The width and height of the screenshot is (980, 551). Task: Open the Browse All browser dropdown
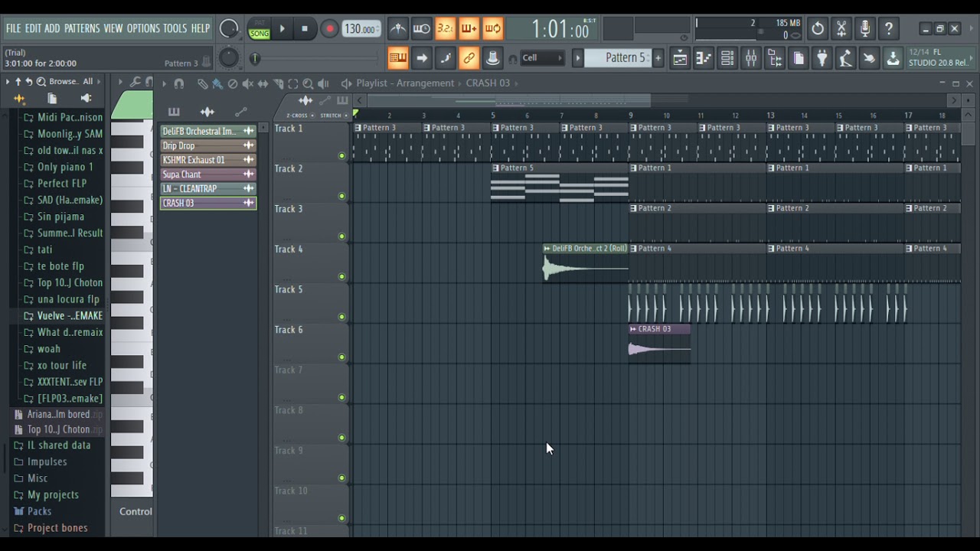tap(70, 82)
